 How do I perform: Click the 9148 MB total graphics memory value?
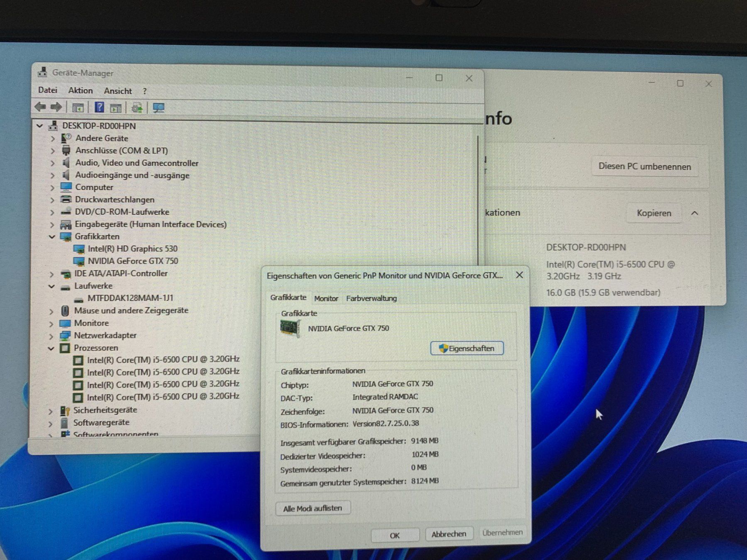tap(425, 441)
